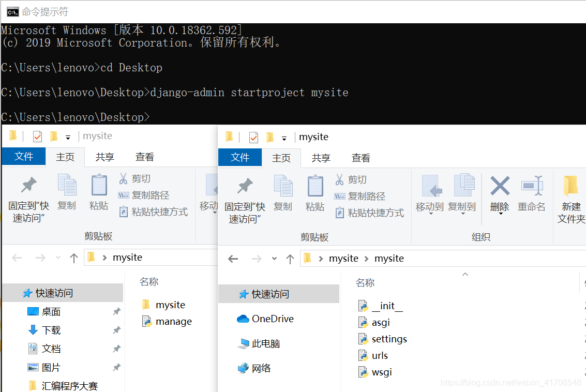Select 汇编程序大赛 folder in left sidebar

click(x=63, y=386)
